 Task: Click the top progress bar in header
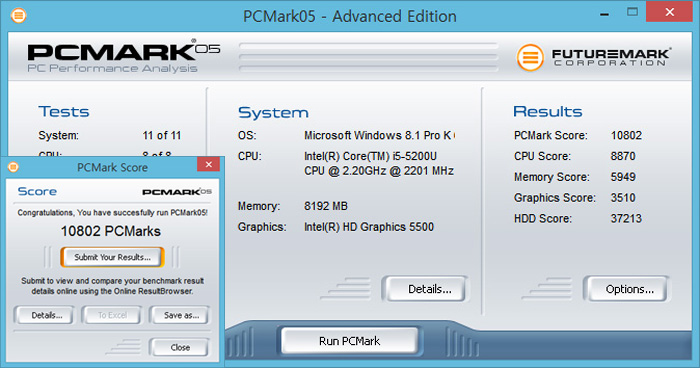[x=369, y=46]
